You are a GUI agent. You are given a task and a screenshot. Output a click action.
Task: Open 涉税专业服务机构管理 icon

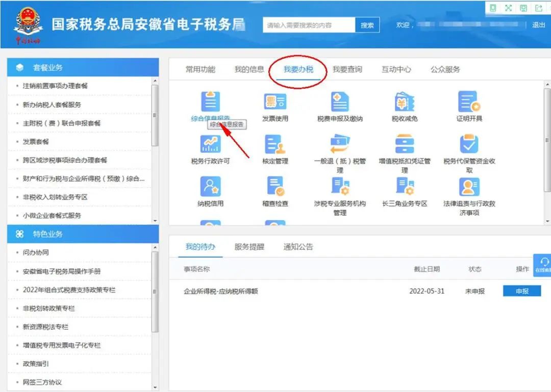[x=340, y=187]
